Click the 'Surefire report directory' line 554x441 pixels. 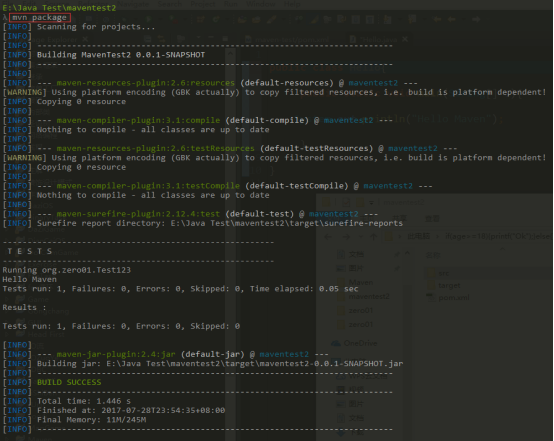[x=220, y=223]
